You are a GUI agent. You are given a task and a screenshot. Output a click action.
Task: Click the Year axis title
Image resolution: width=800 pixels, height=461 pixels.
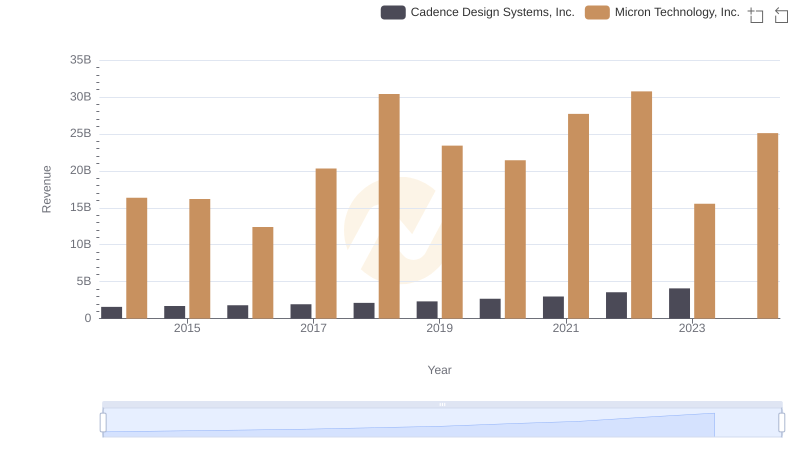pyautogui.click(x=439, y=370)
